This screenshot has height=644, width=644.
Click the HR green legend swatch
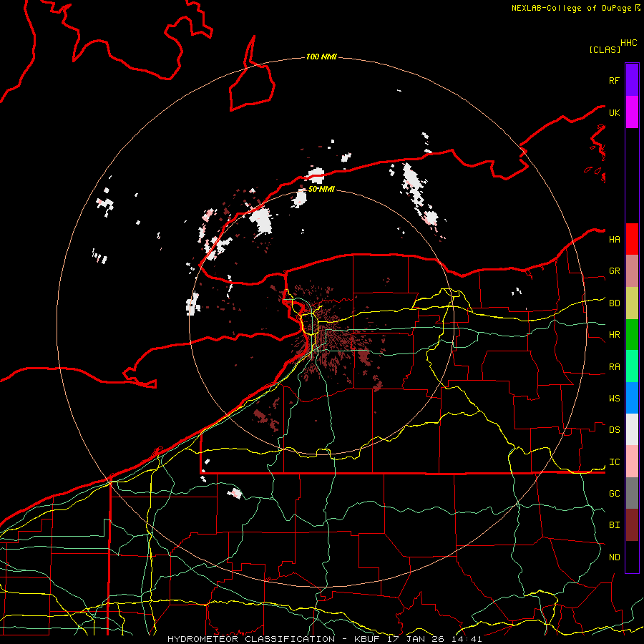tap(632, 334)
